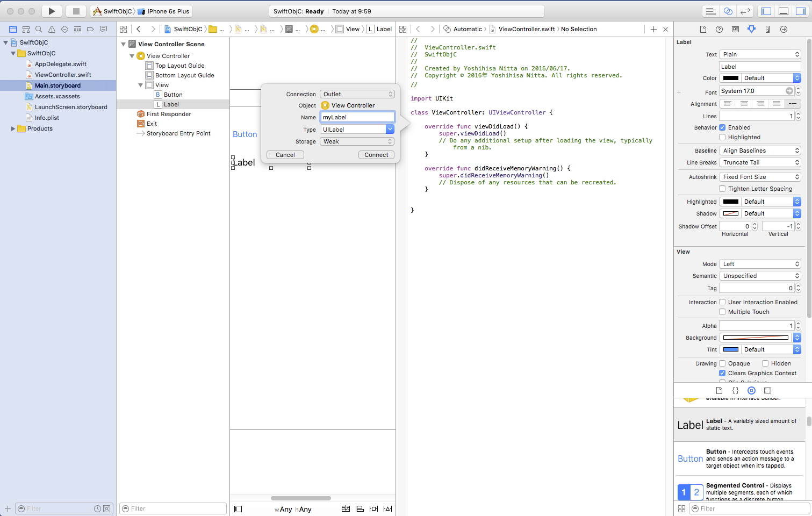Toggle the document outline button
Image resolution: width=812 pixels, height=516 pixels.
(238, 509)
